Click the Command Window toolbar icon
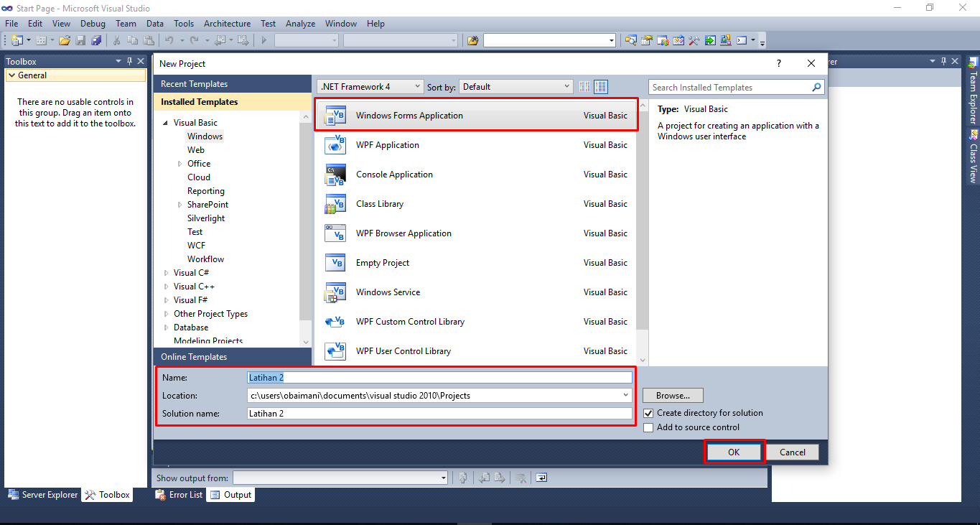The width and height of the screenshot is (980, 525). click(x=742, y=40)
